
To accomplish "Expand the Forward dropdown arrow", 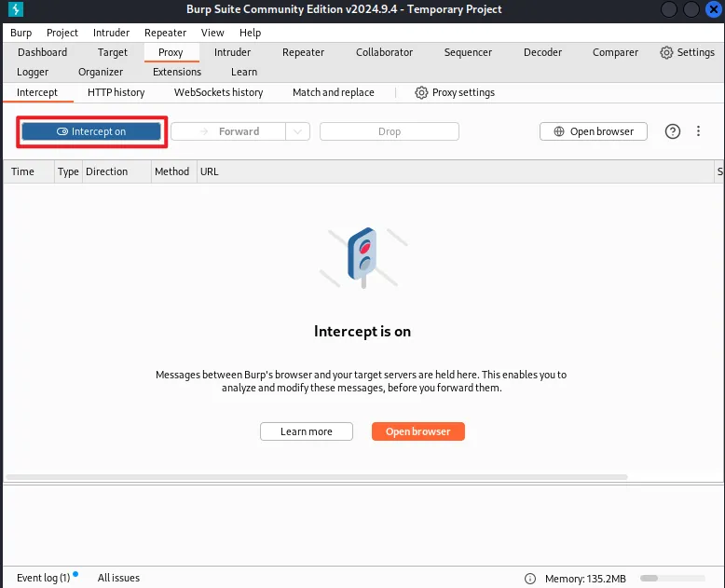I will pyautogui.click(x=298, y=131).
